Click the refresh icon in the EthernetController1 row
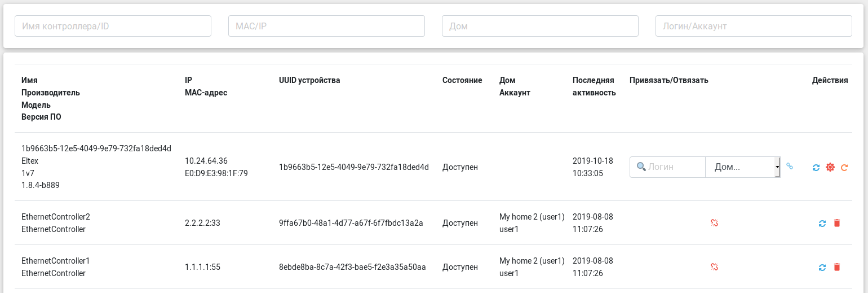 tap(822, 267)
